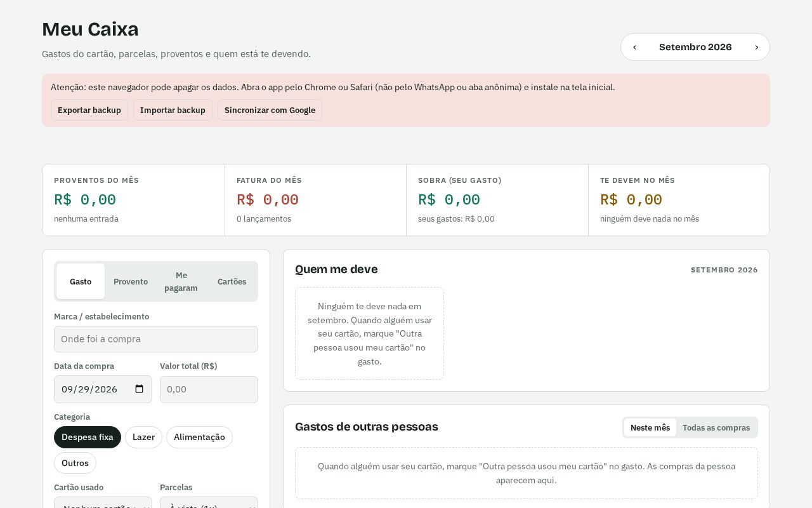This screenshot has height=508, width=812.
Task: Open calendar picker icon in date field
Action: pos(140,389)
